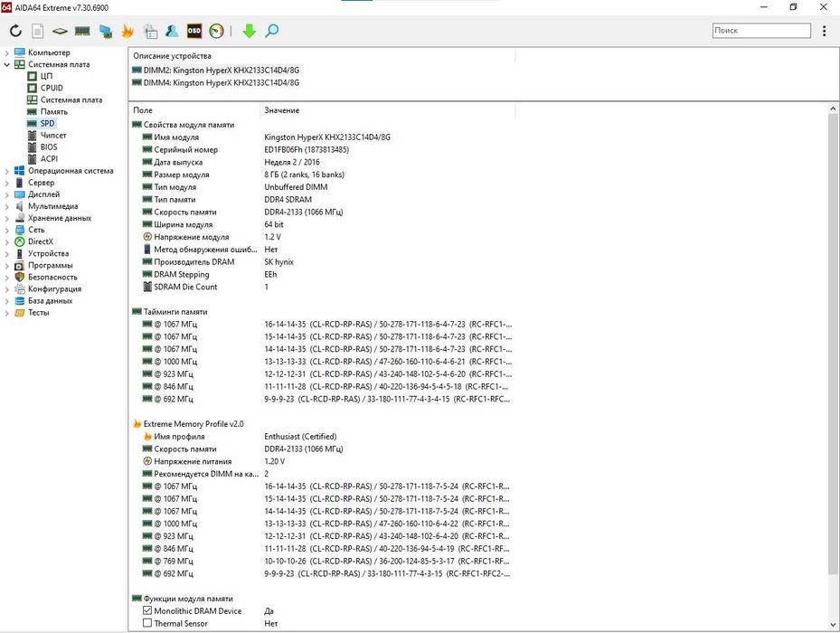Click inside the Поиск search field
840x633 pixels.
pyautogui.click(x=761, y=31)
